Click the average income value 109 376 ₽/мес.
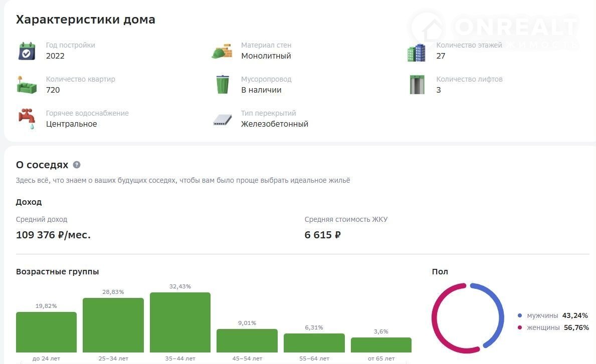The image size is (596, 364). tap(53, 235)
